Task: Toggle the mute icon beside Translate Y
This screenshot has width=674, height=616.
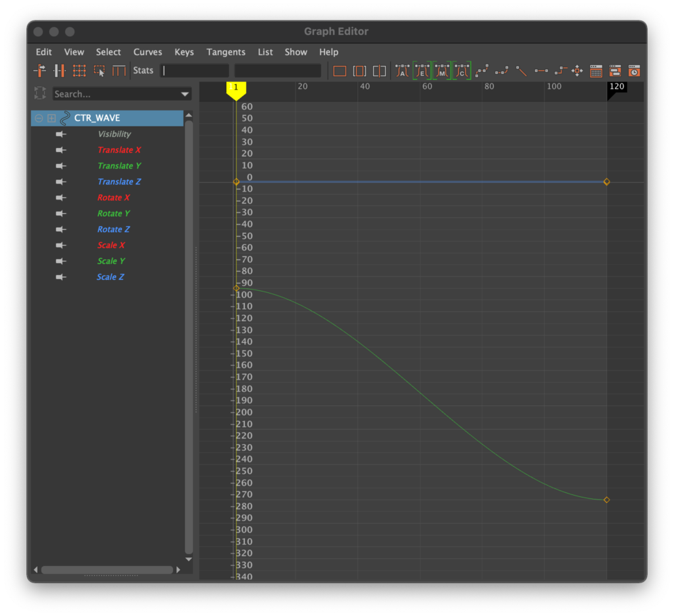Action: [61, 166]
